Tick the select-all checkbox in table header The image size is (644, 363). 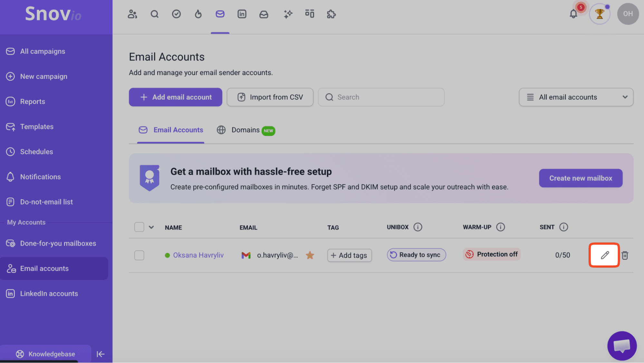pos(139,227)
